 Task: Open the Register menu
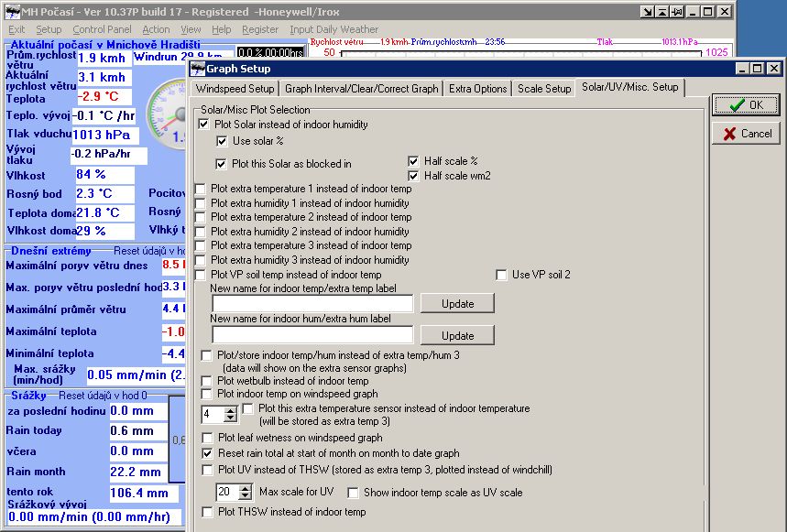click(x=260, y=29)
